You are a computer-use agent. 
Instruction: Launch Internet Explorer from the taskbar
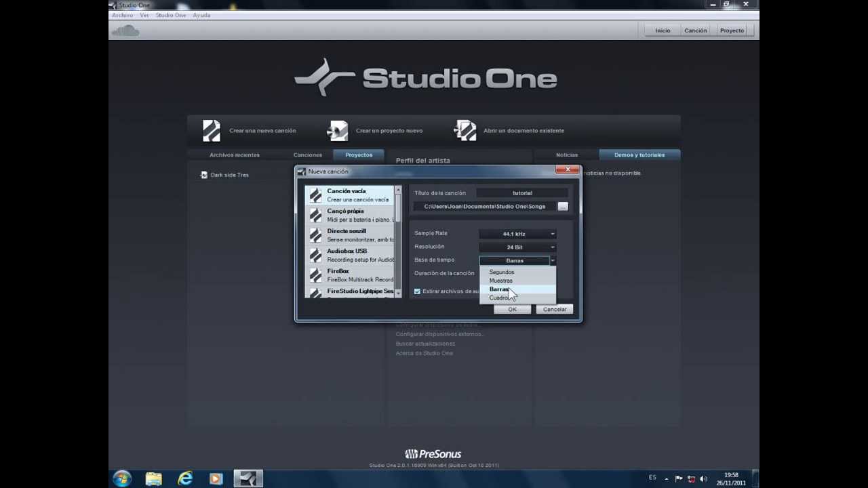click(185, 479)
